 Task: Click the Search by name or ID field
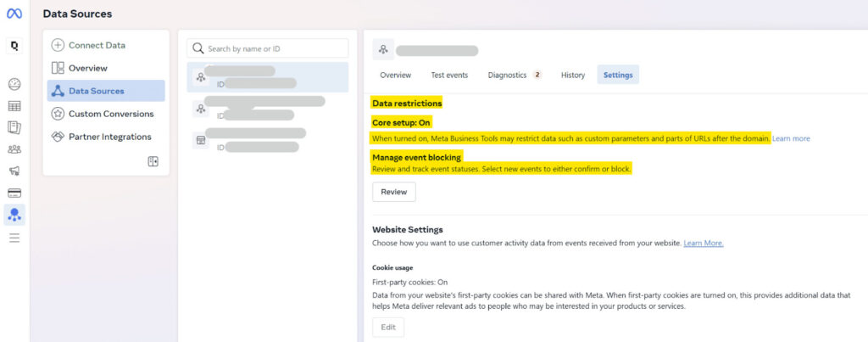(267, 48)
